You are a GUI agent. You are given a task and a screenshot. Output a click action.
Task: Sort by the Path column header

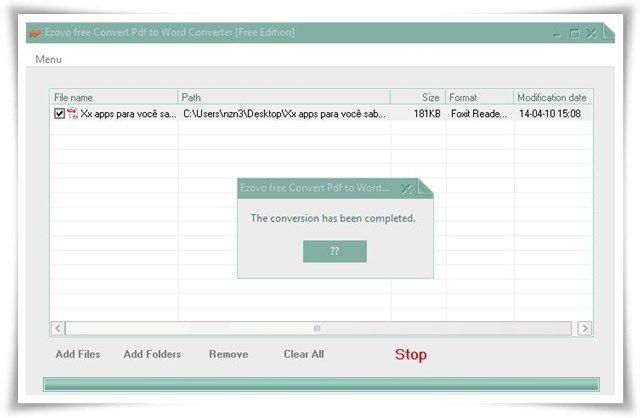(284, 98)
